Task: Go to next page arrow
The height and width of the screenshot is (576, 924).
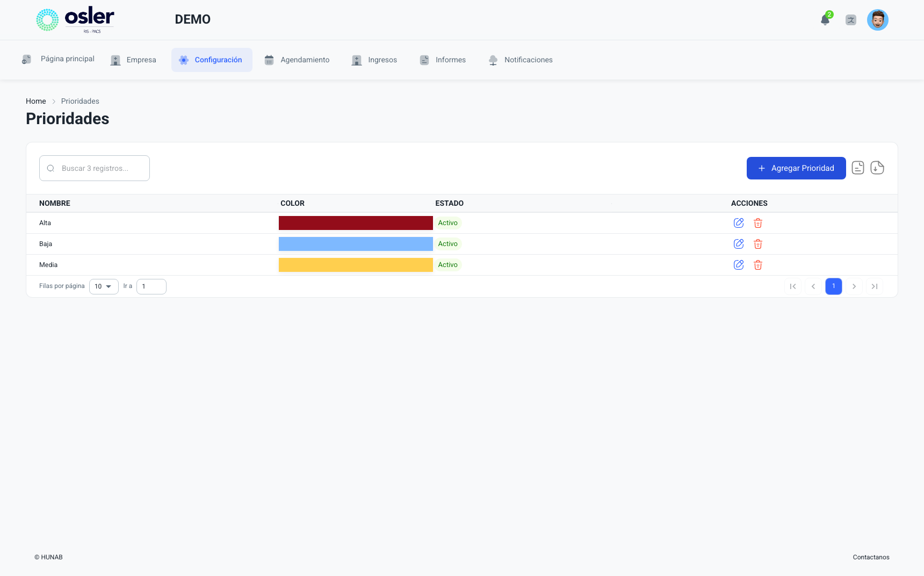Action: click(854, 286)
